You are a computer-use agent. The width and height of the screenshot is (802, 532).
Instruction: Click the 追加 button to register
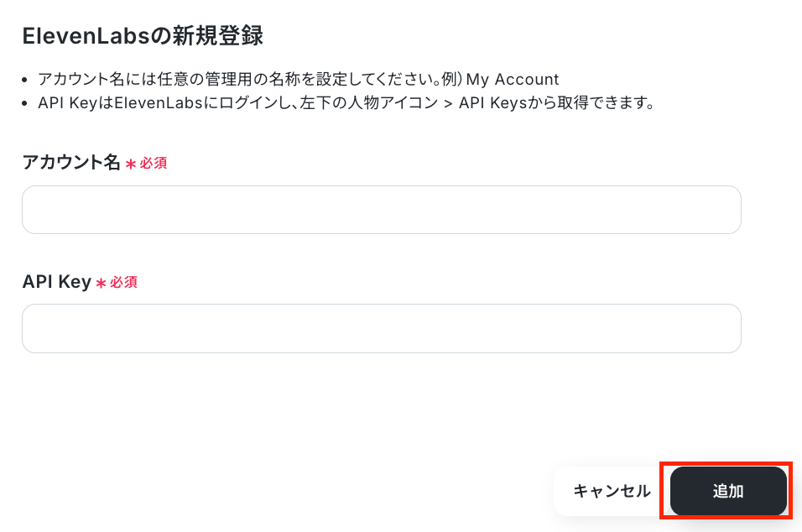[727, 492]
